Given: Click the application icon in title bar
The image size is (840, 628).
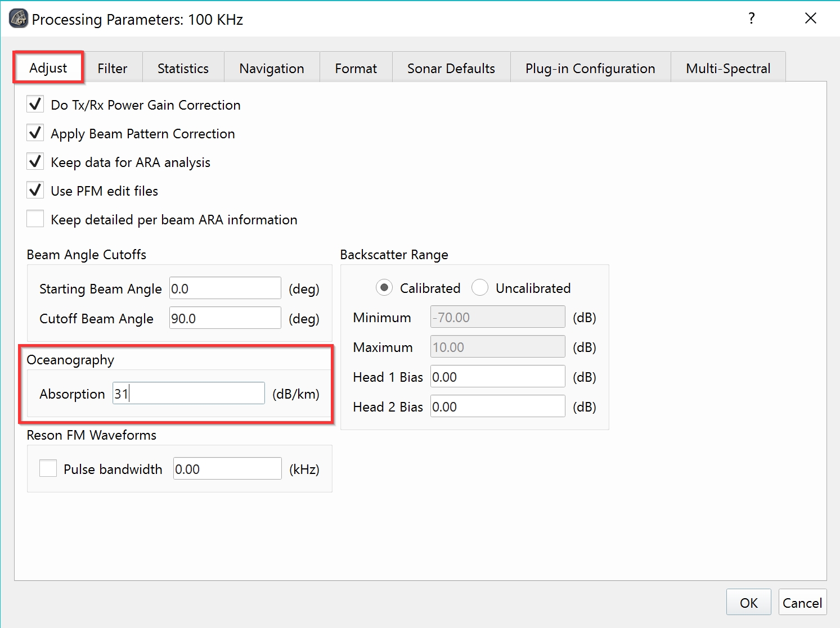Looking at the screenshot, I should pos(19,19).
